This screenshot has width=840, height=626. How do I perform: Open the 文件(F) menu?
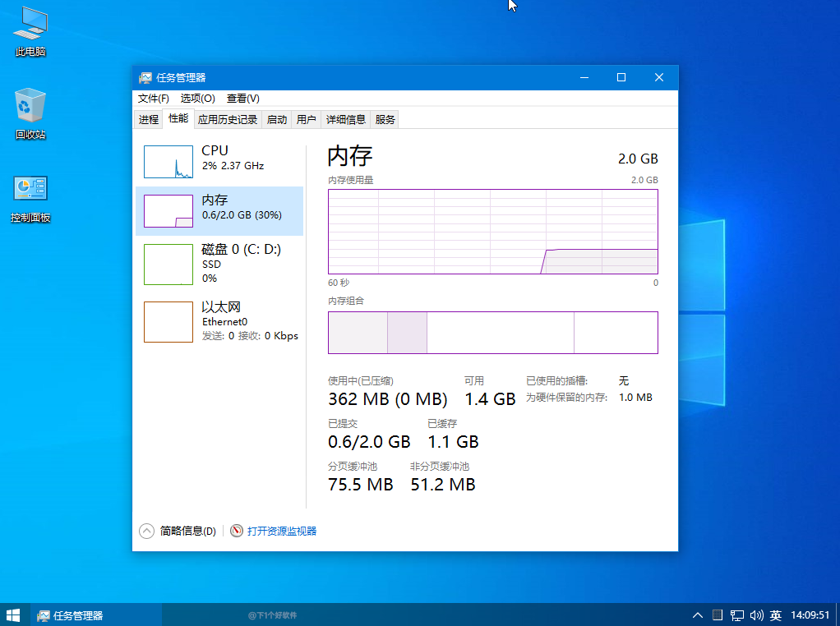[x=153, y=98]
